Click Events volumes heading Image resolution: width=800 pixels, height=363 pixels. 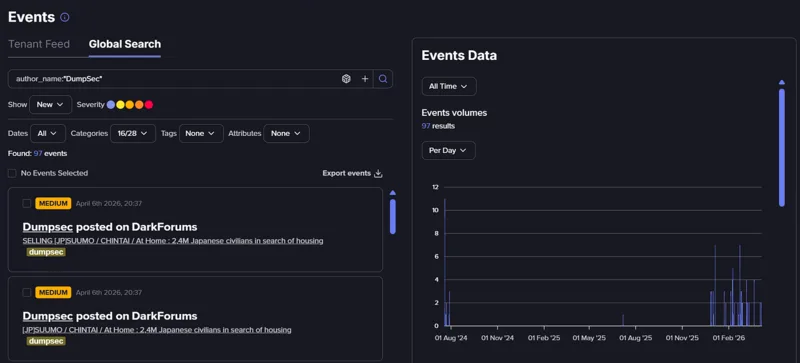(x=454, y=113)
